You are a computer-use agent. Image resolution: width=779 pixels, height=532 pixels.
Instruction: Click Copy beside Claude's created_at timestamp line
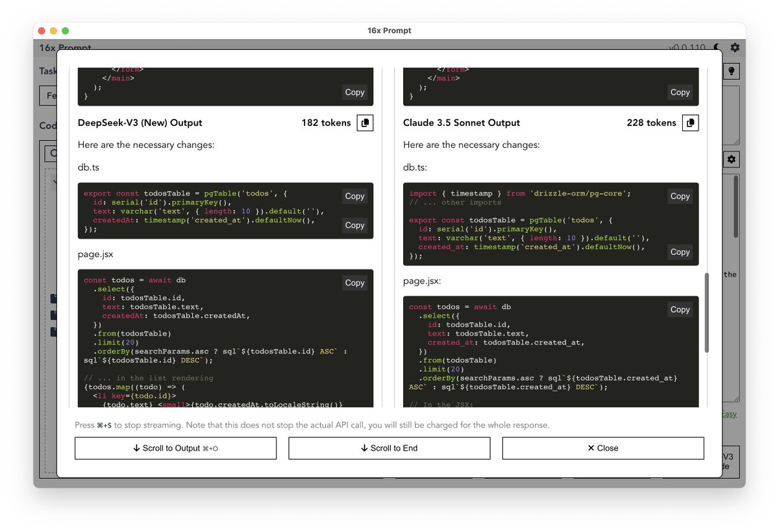click(680, 252)
